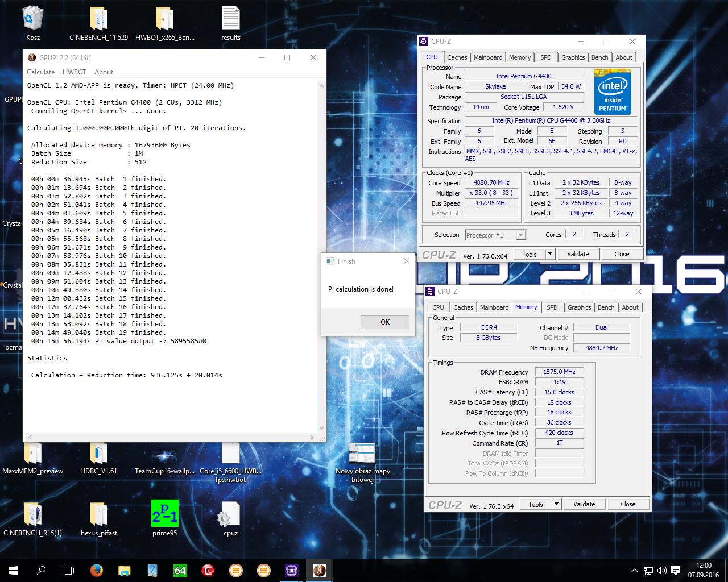This screenshot has height=582, width=728.
Task: Open the HWBOT menu in GPUPI
Action: click(x=75, y=72)
